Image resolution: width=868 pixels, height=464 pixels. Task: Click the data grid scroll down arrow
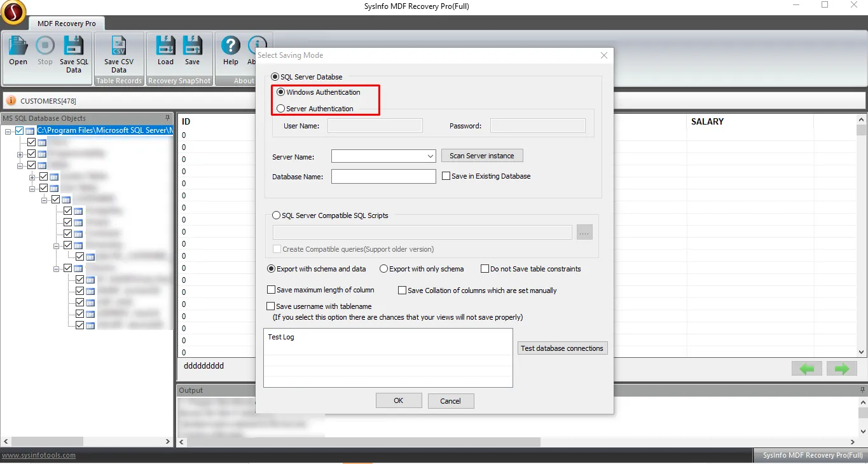[x=862, y=351]
